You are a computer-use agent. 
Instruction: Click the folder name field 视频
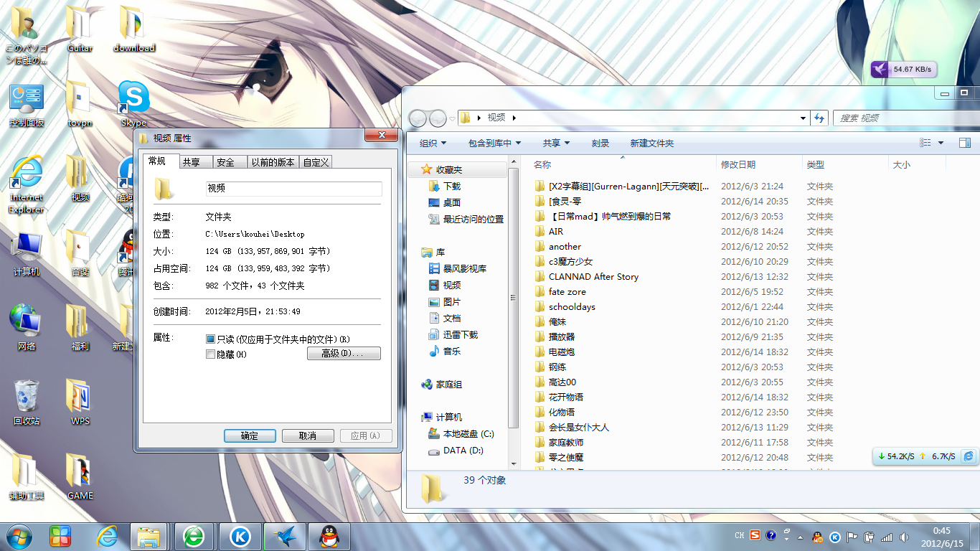click(294, 188)
